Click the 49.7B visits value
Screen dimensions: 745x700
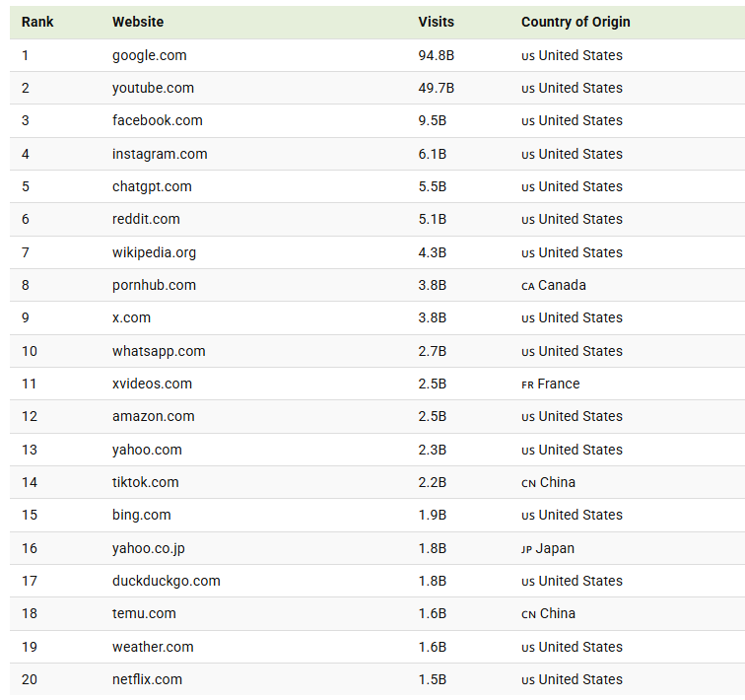(x=437, y=88)
